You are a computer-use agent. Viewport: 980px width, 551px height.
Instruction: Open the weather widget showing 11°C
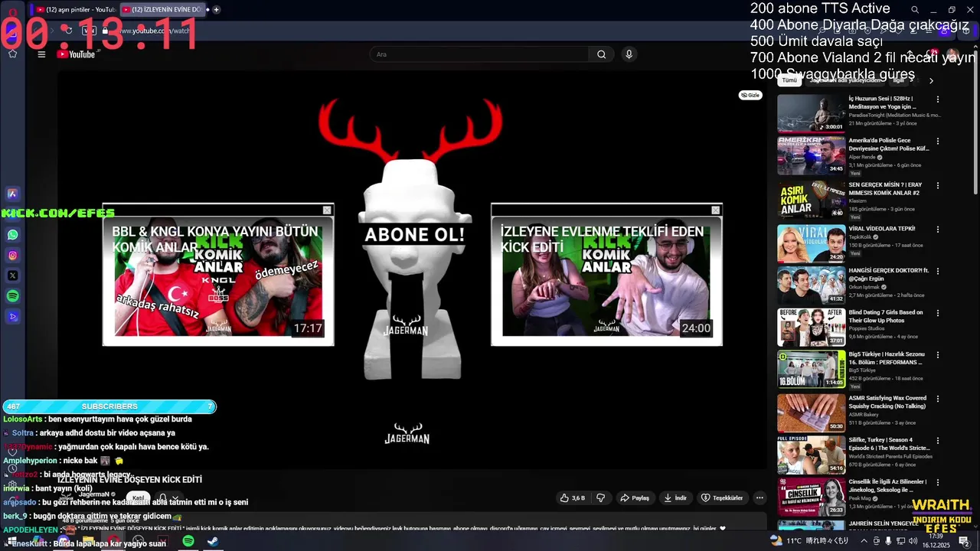pos(808,540)
